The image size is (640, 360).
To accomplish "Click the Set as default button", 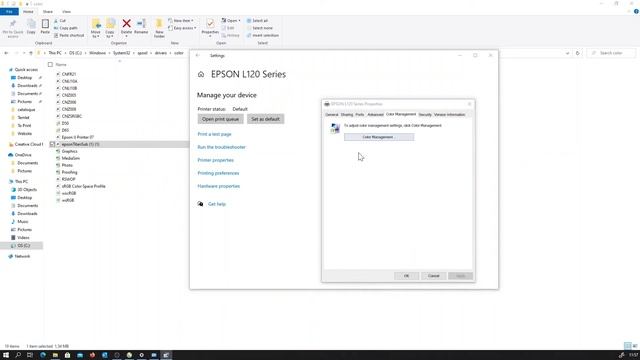I will coord(265,119).
